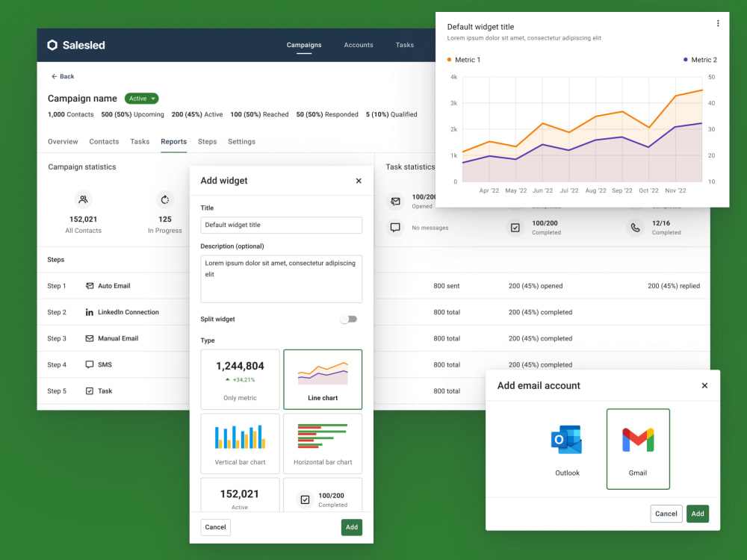Click the All Contacts people icon
This screenshot has width=747, height=560.
pos(84,199)
